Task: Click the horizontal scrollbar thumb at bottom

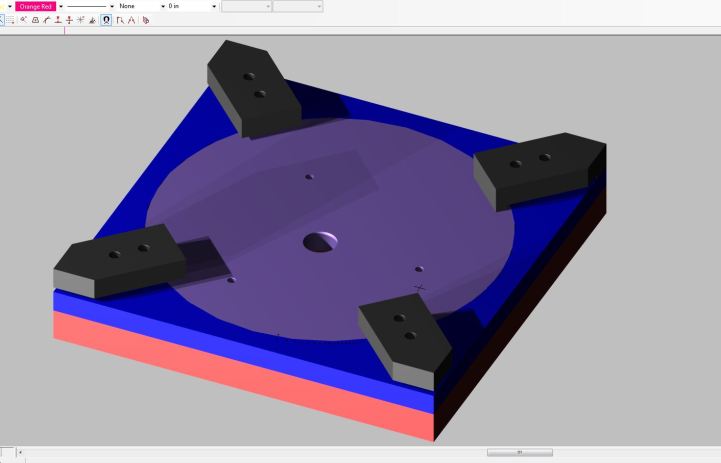Action: tap(520, 452)
